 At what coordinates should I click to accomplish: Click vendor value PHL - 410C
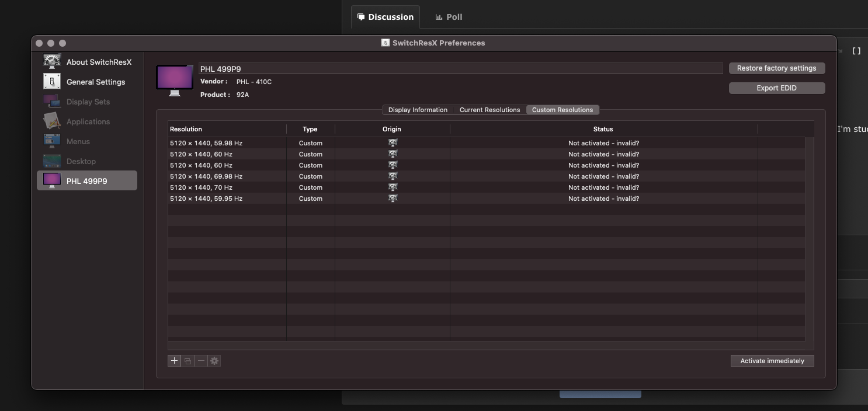[254, 82]
